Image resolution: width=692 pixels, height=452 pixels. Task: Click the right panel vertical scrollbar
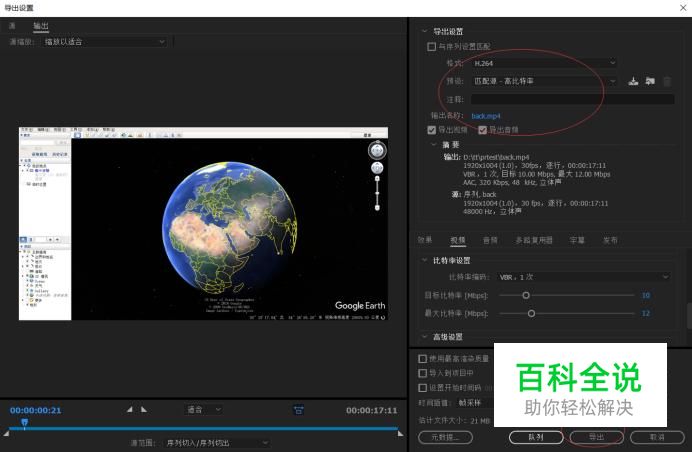tap(689, 315)
